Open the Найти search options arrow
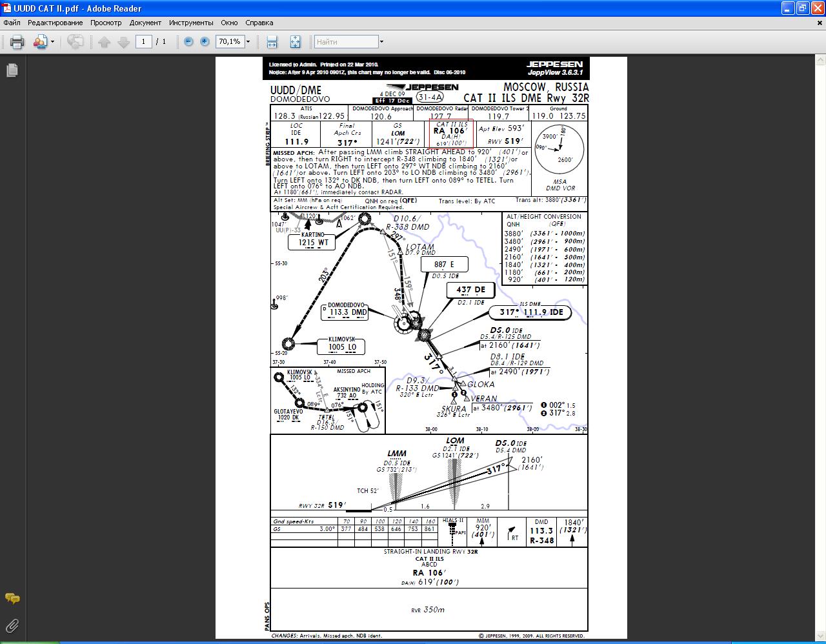 [381, 42]
